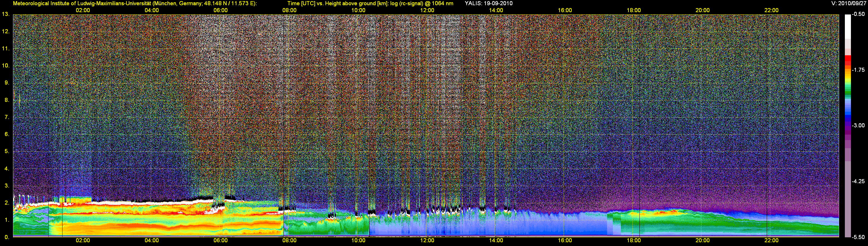Viewport: 868px width, 246px height.
Task: Click the 11. height axis label
Action: [6, 49]
